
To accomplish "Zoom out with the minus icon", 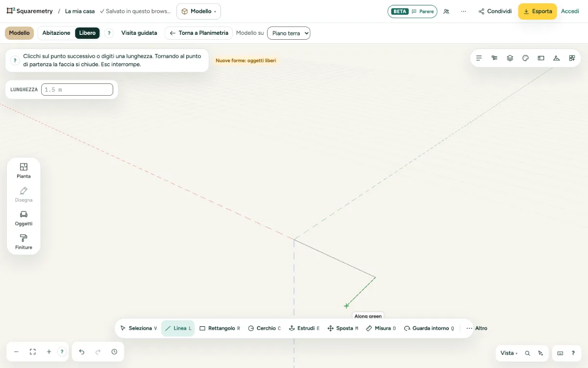I will point(16,352).
